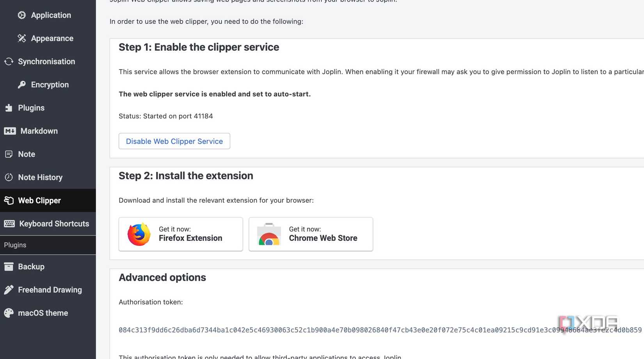Open Freehand Drawing settings
This screenshot has height=359, width=644.
pyautogui.click(x=50, y=290)
